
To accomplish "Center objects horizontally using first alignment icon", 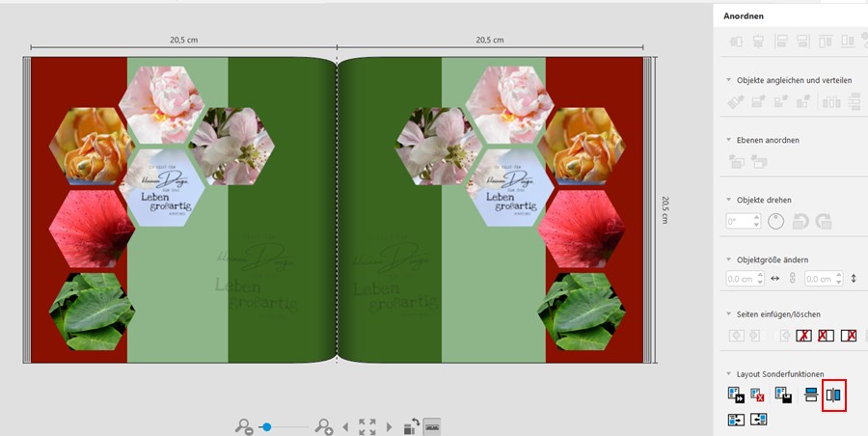I will click(736, 41).
